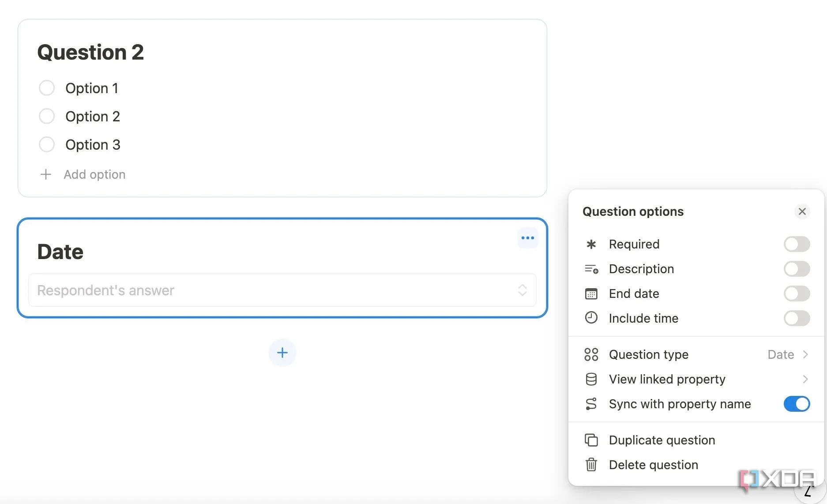Image resolution: width=827 pixels, height=504 pixels.
Task: Expand the View linked property chevron
Action: (x=805, y=379)
